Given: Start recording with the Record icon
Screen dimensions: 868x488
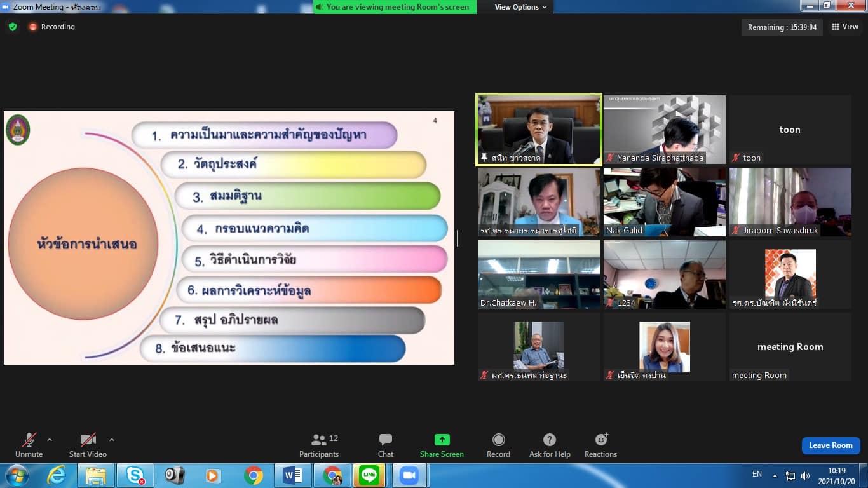Looking at the screenshot, I should click(499, 440).
